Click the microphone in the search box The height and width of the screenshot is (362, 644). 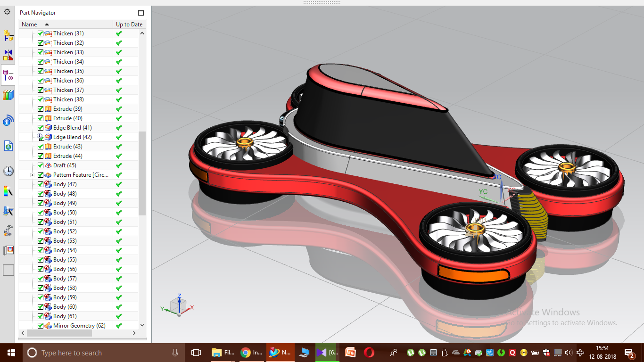(x=175, y=353)
